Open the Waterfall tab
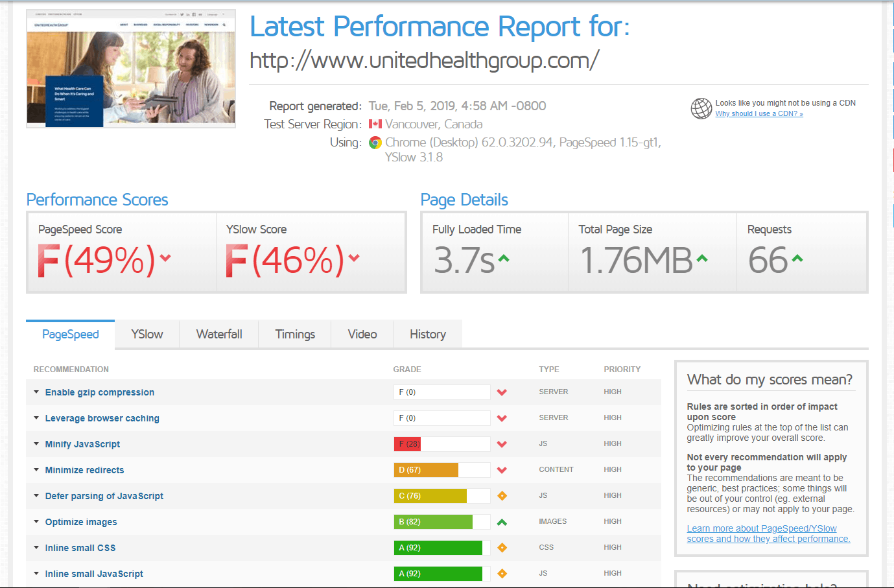This screenshot has width=894, height=588. click(219, 335)
